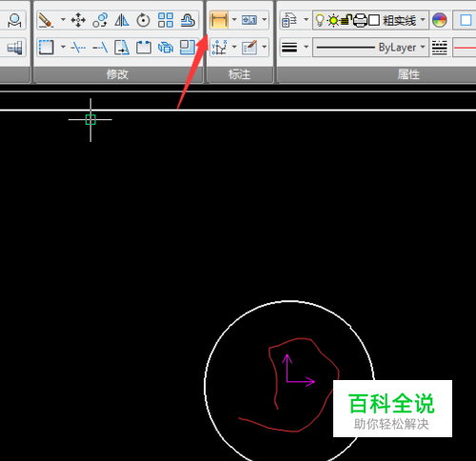
Task: Toggle the layer freeze sun icon
Action: click(333, 21)
